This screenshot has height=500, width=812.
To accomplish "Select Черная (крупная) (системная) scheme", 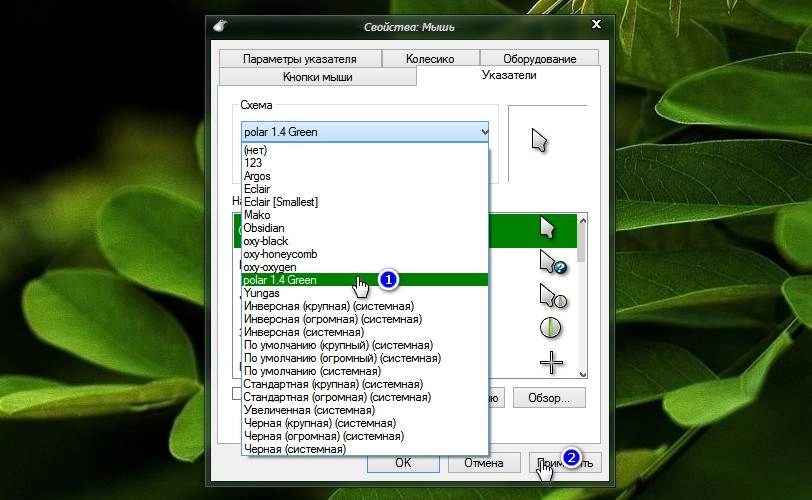I will tap(365, 423).
